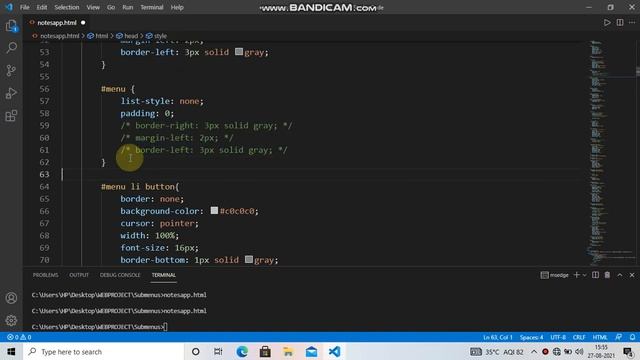The height and width of the screenshot is (360, 640).
Task: Click notesapp.html in the breadcrumb
Action: 59,36
